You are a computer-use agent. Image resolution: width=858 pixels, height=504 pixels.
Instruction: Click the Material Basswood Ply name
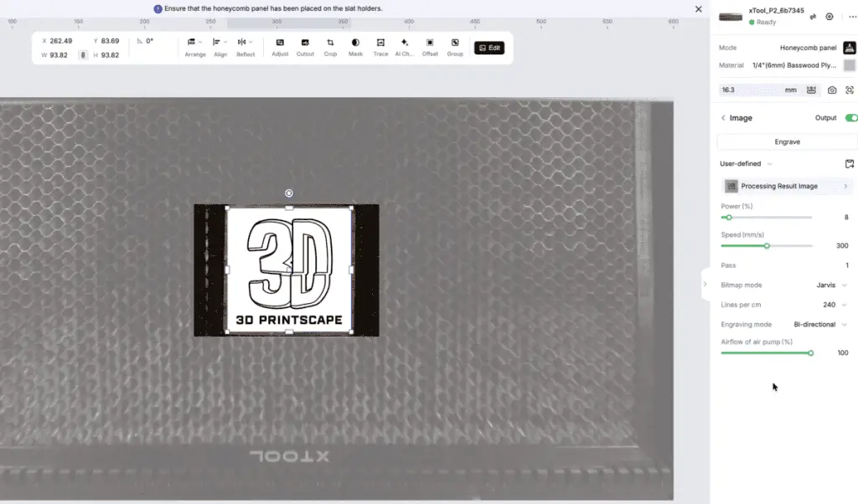click(794, 65)
